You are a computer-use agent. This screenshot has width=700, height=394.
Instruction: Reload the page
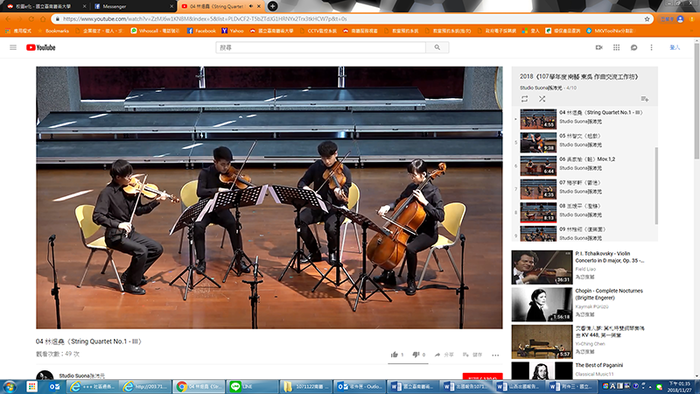click(x=31, y=19)
